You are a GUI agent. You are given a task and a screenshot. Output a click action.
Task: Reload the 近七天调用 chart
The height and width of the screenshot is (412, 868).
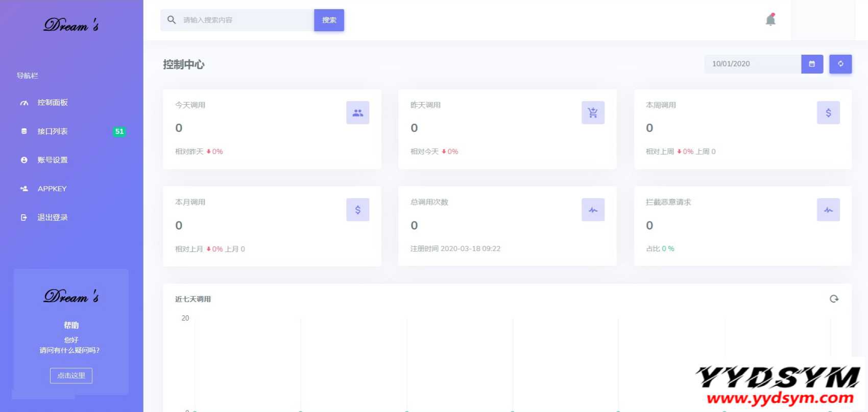[x=834, y=299]
